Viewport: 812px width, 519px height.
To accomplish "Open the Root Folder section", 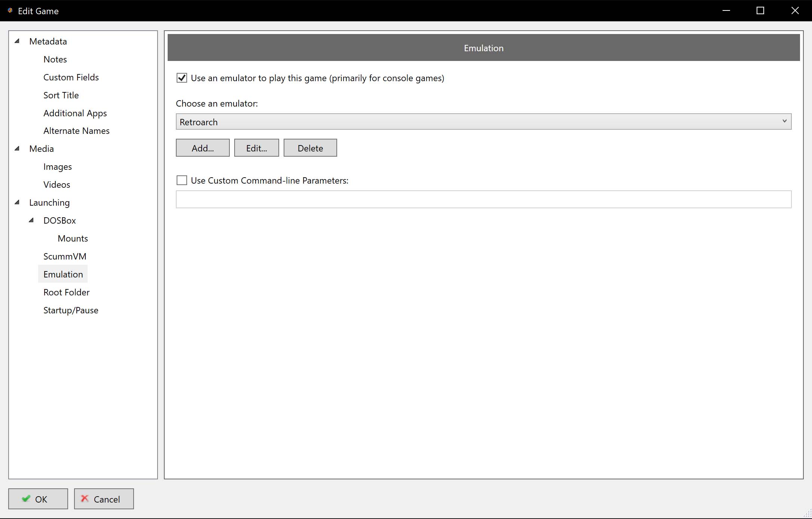I will point(67,292).
